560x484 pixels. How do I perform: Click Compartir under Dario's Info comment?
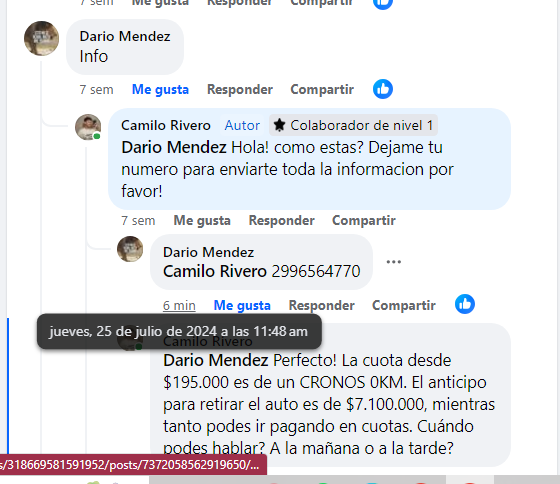[x=322, y=89]
